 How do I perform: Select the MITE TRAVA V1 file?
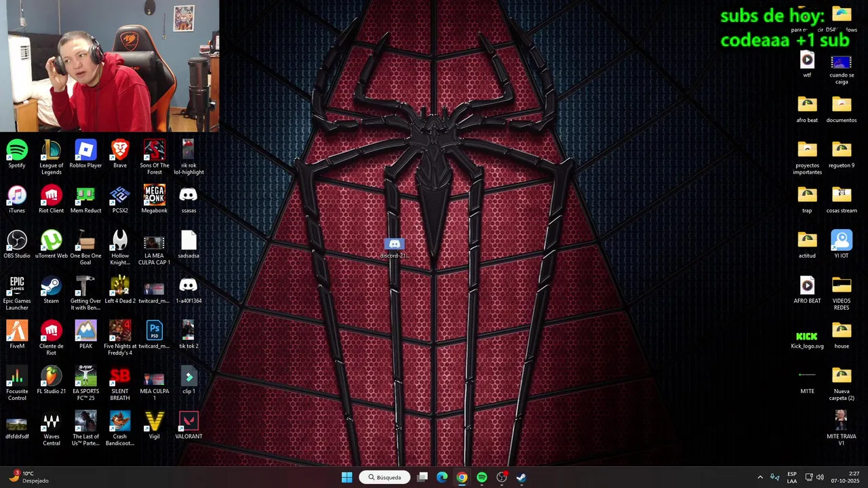[x=841, y=428]
